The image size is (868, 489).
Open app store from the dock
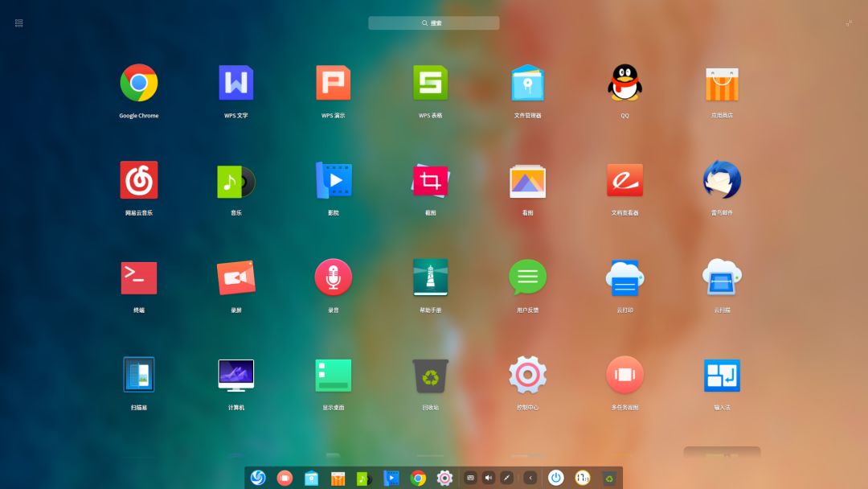pos(338,478)
